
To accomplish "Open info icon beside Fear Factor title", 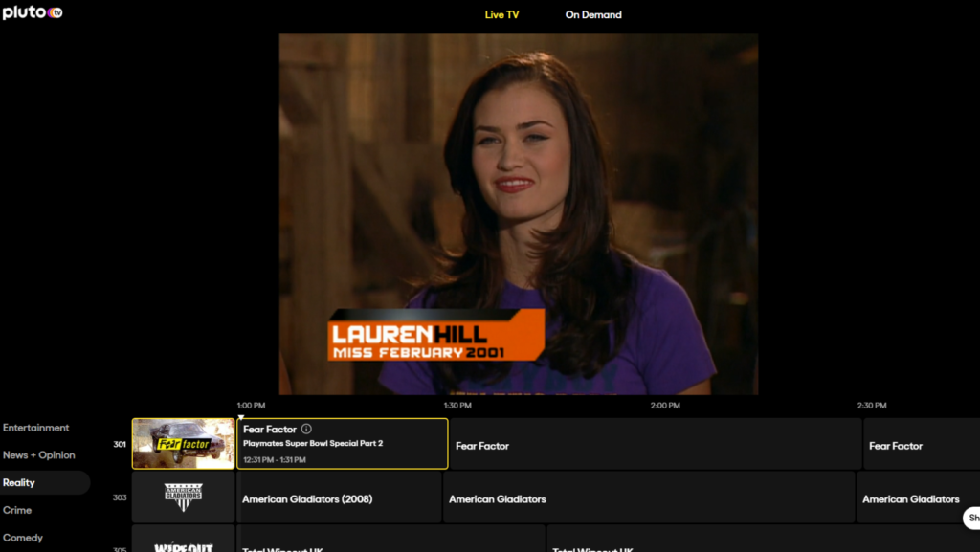I will tap(306, 429).
